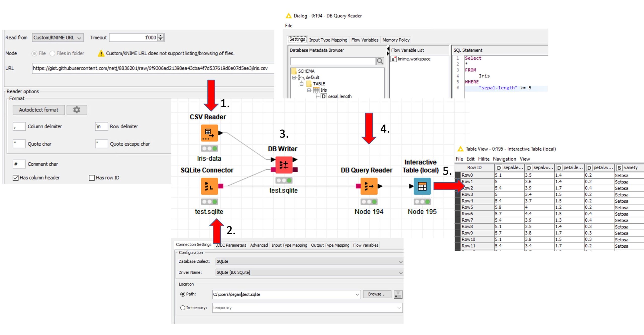The image size is (644, 335).
Task: Click the CSV Reader node icon
Action: pyautogui.click(x=209, y=133)
